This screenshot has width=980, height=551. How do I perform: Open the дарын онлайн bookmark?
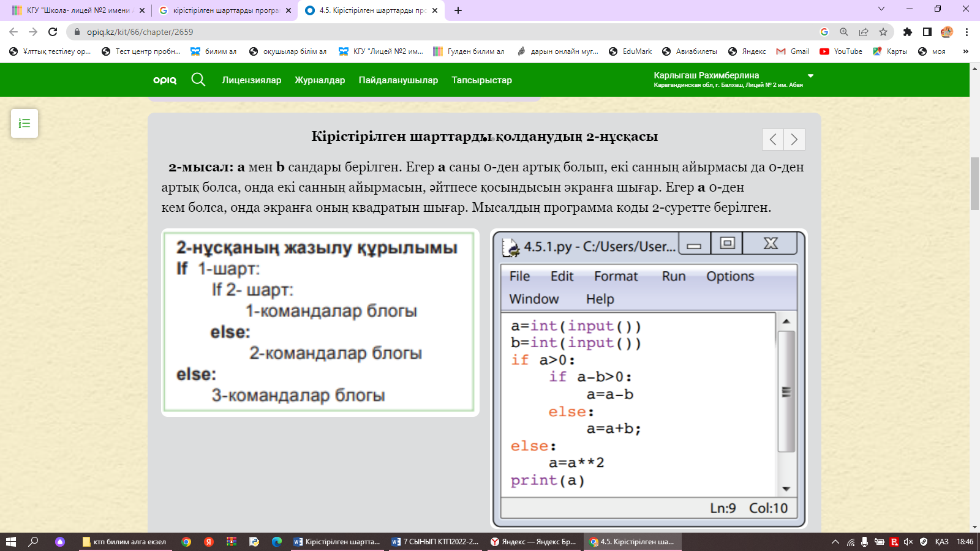(x=557, y=51)
